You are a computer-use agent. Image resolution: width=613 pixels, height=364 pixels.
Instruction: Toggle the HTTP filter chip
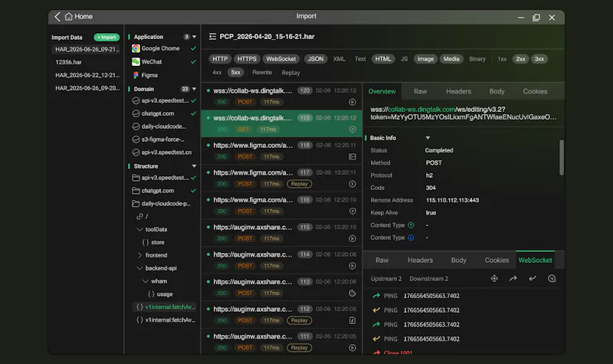pyautogui.click(x=220, y=59)
